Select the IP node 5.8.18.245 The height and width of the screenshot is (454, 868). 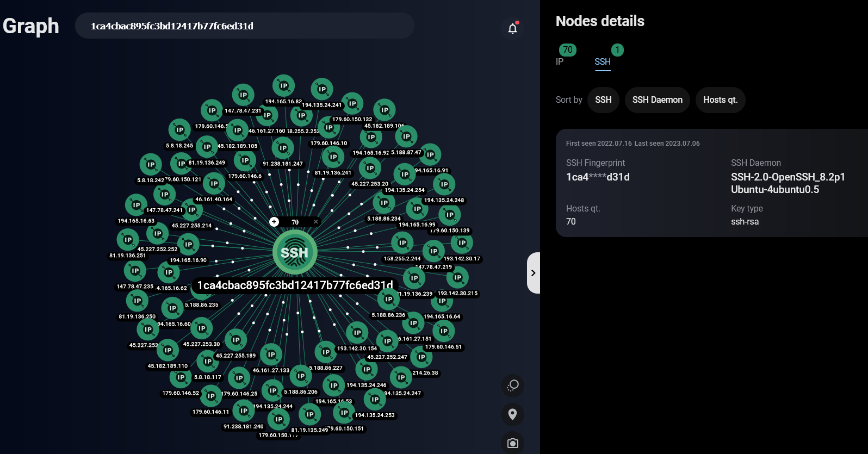point(179,130)
